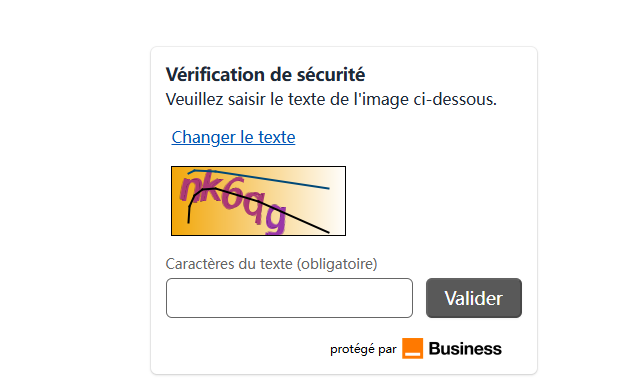Click the "Vérification de sécurité" heading
This screenshot has height=384, width=633.
pyautogui.click(x=265, y=75)
